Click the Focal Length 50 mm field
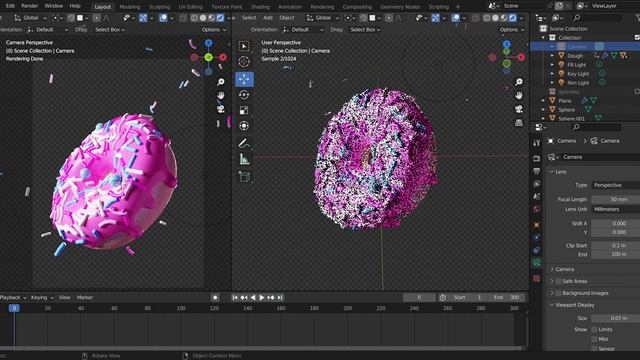 point(616,199)
